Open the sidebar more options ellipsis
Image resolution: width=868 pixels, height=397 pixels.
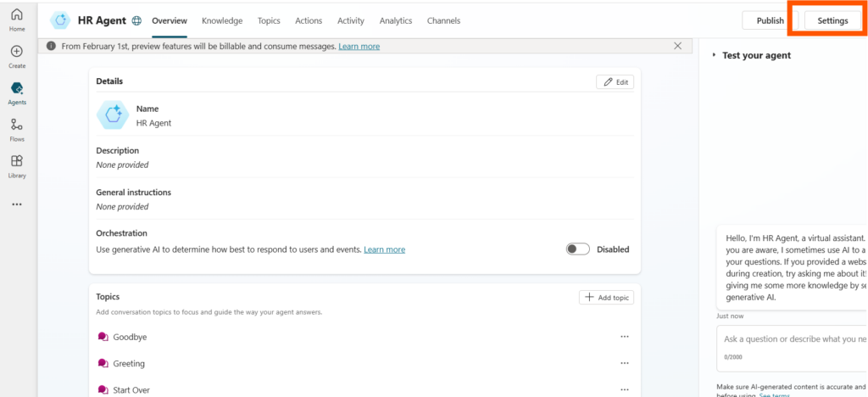[x=17, y=204]
